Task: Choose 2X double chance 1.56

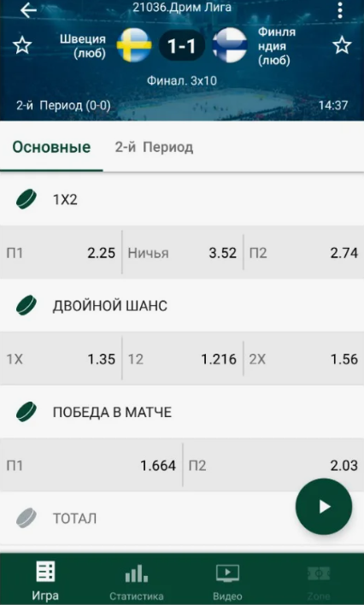Action: (x=304, y=359)
